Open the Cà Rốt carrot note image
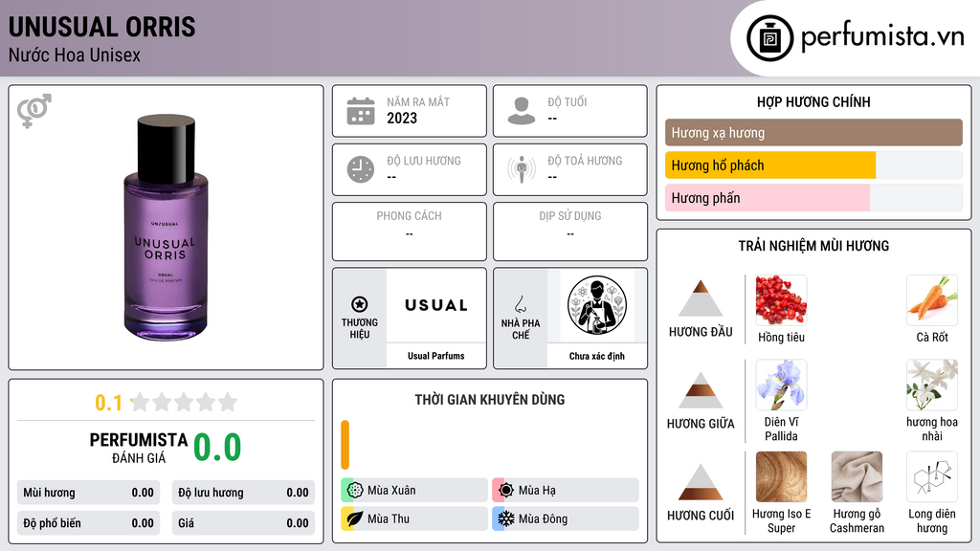 tap(932, 299)
